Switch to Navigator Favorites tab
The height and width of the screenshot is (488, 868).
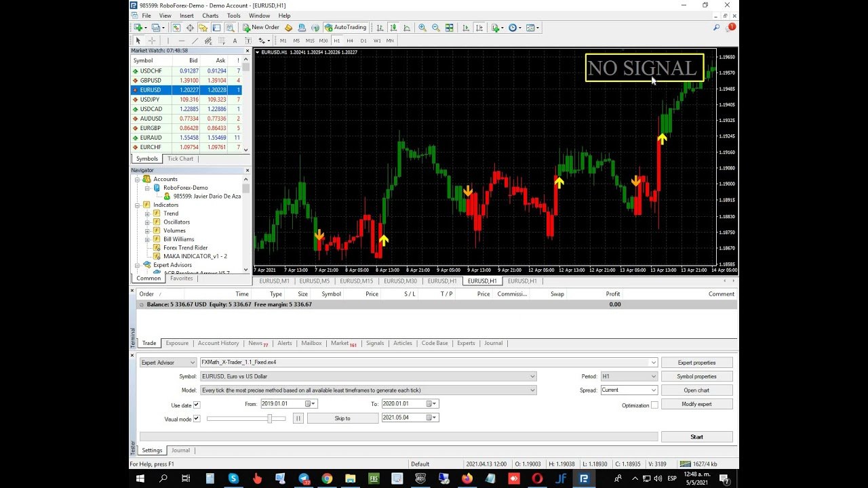pyautogui.click(x=181, y=279)
